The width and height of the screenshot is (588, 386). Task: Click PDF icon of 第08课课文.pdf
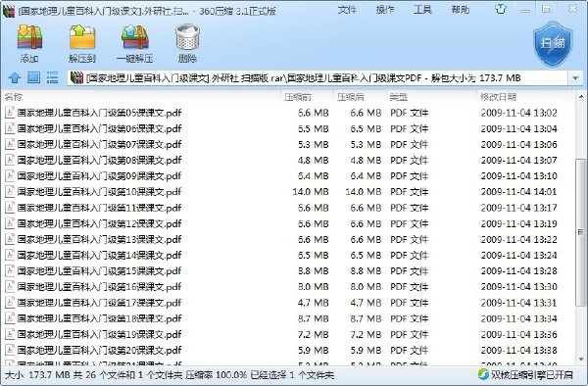pos(10,160)
